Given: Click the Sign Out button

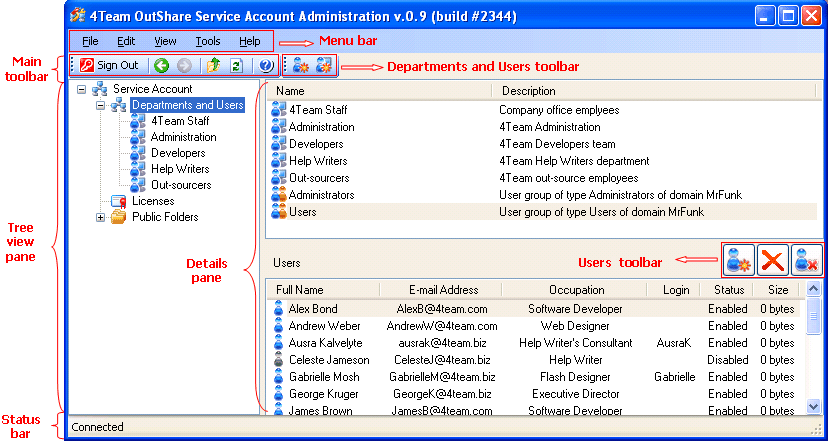Looking at the screenshot, I should point(109,65).
